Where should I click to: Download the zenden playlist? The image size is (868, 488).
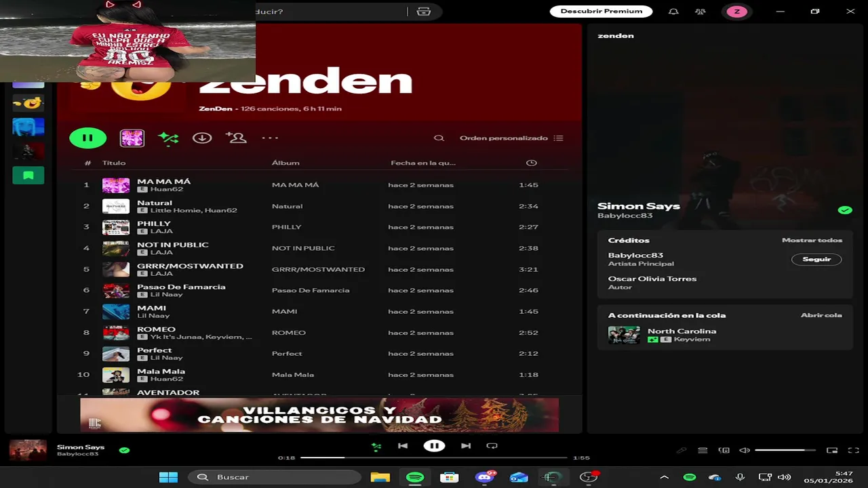tap(202, 138)
